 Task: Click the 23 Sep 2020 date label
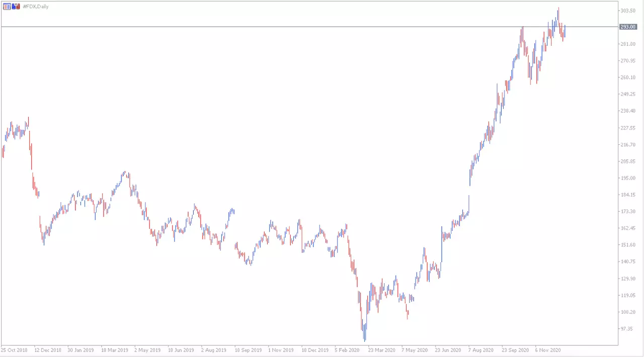point(515,350)
